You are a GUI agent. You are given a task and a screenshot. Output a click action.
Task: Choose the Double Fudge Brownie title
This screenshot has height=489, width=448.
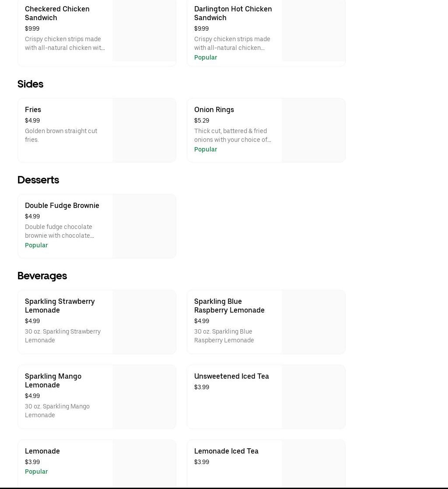click(x=62, y=205)
